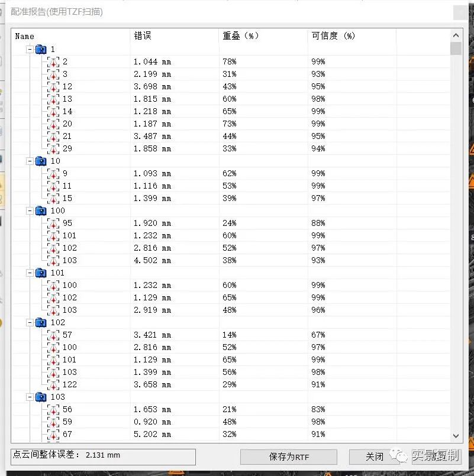Screen dimensions: 474x476
Task: Select error value 0.920 mm
Action: coord(152,422)
